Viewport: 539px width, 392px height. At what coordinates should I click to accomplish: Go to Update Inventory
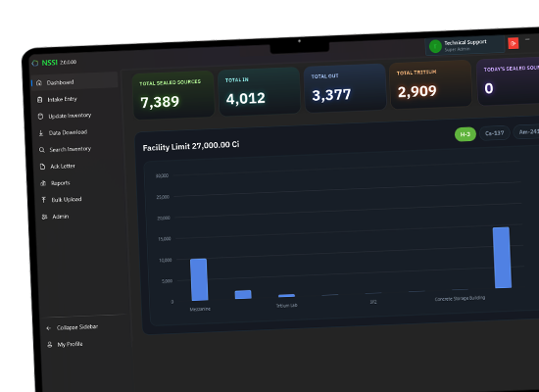click(70, 116)
